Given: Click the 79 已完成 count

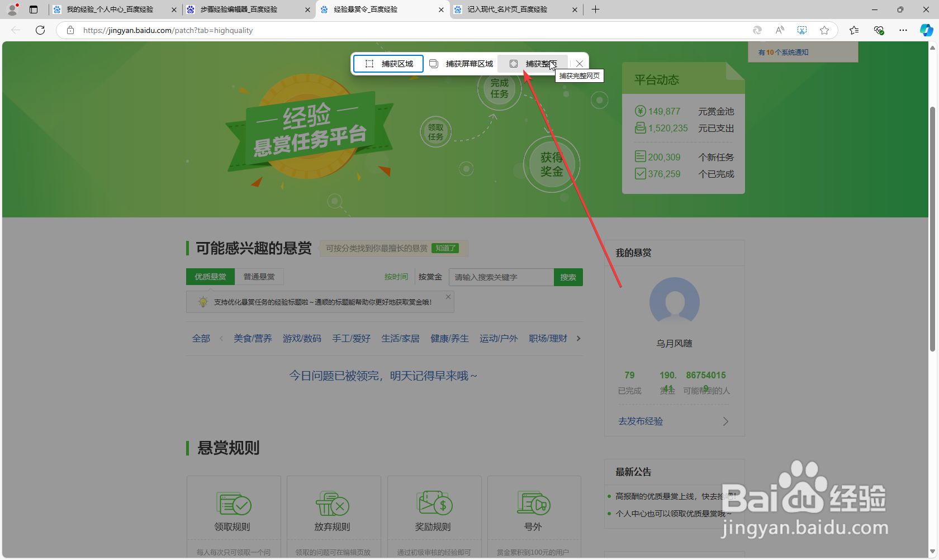Looking at the screenshot, I should click(629, 383).
